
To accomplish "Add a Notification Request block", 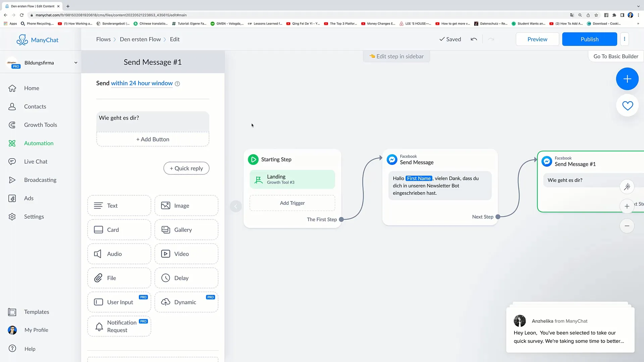I will coord(119,326).
